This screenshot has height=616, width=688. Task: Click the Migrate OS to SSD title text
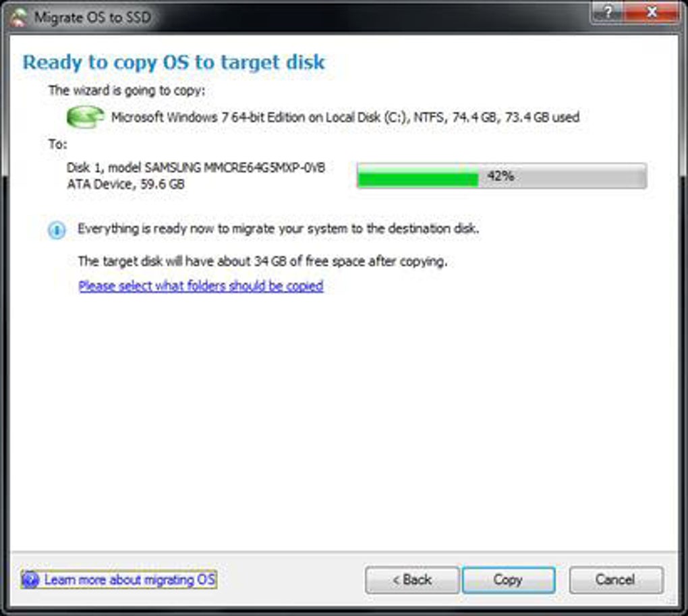(x=92, y=18)
